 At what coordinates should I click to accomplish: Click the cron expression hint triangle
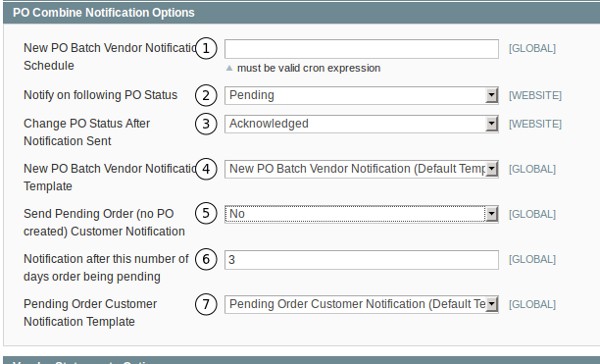229,68
